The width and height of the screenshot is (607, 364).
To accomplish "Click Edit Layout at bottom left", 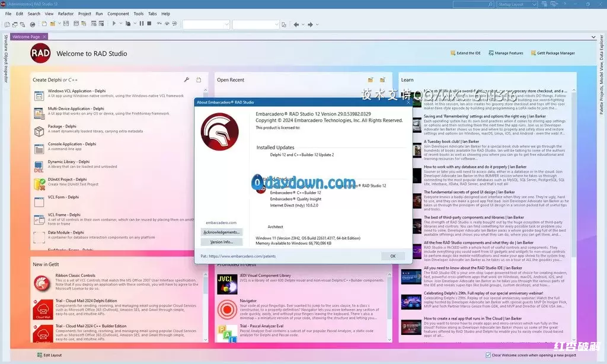I will click(49, 355).
